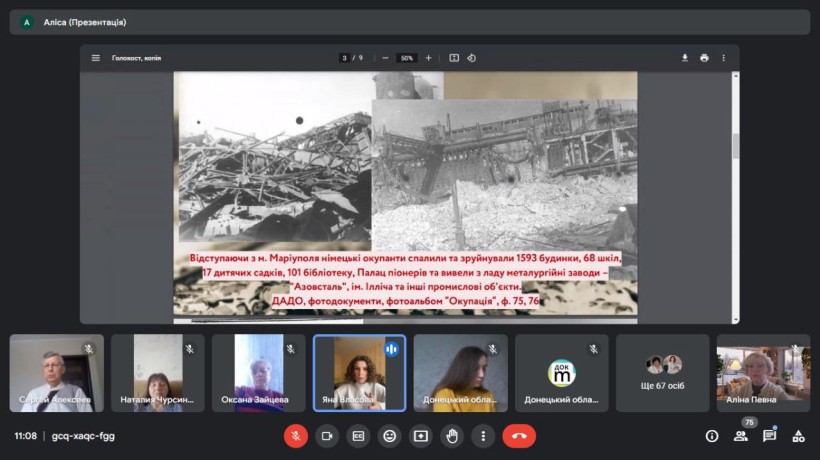Open the emoji reactions button
The image size is (820, 460).
click(390, 436)
